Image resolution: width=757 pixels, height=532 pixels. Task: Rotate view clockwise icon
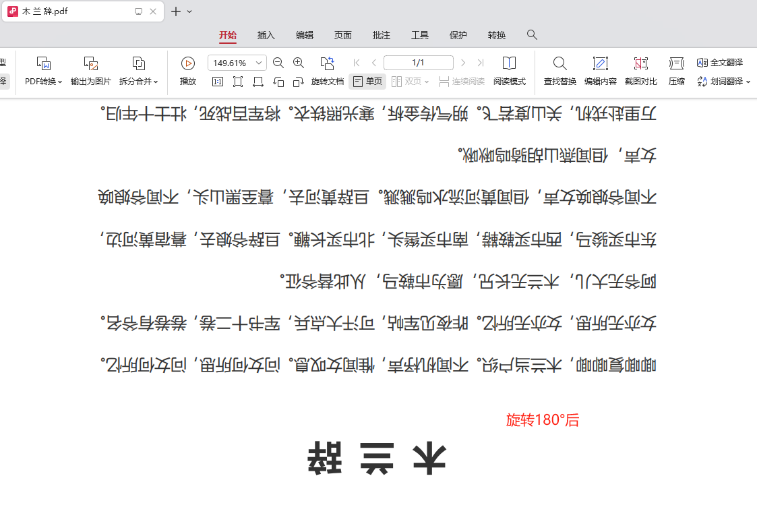point(299,82)
